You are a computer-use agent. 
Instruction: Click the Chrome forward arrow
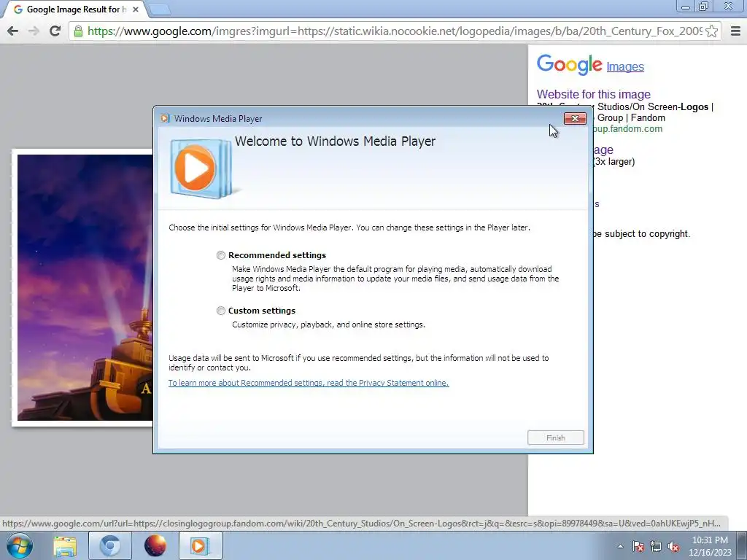click(x=34, y=31)
